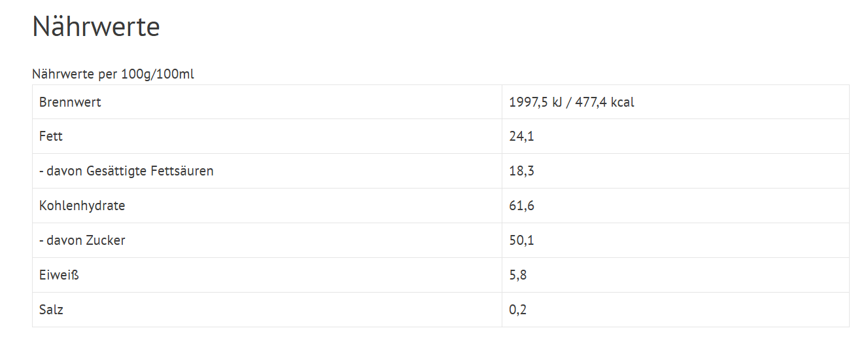The image size is (868, 345).
Task: Select the Kohlenhydrate value 61,6
Action: [x=521, y=206]
